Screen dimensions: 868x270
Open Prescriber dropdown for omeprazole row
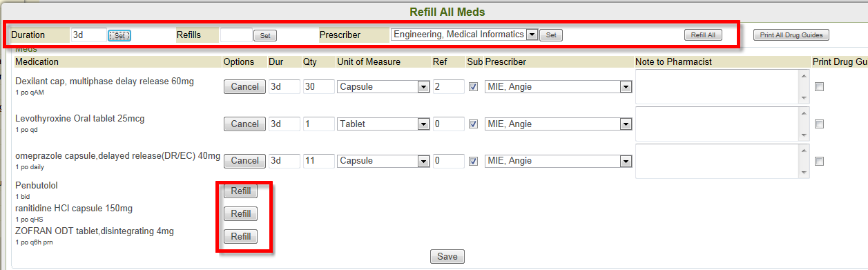click(x=559, y=161)
